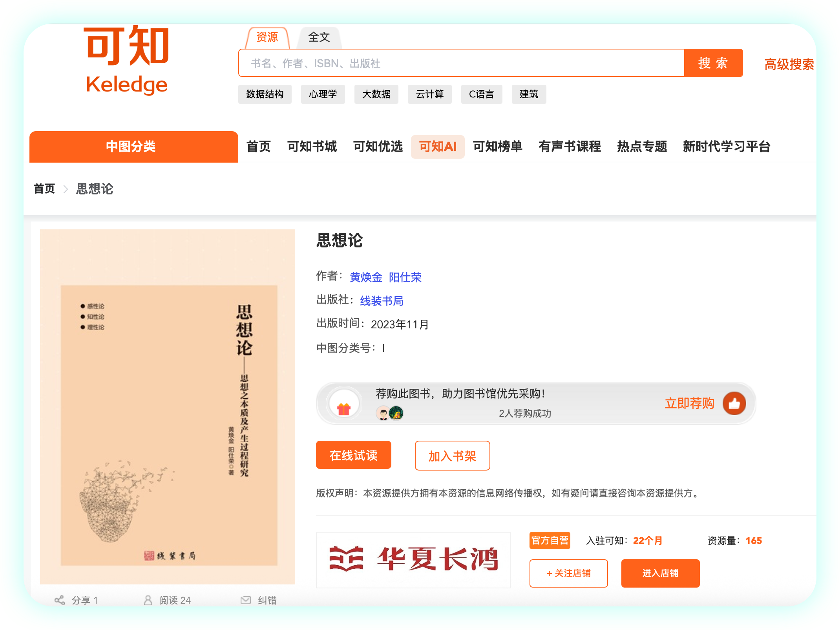This screenshot has width=840, height=630.
Task: Open author link 黄焕金
Action: (x=366, y=277)
